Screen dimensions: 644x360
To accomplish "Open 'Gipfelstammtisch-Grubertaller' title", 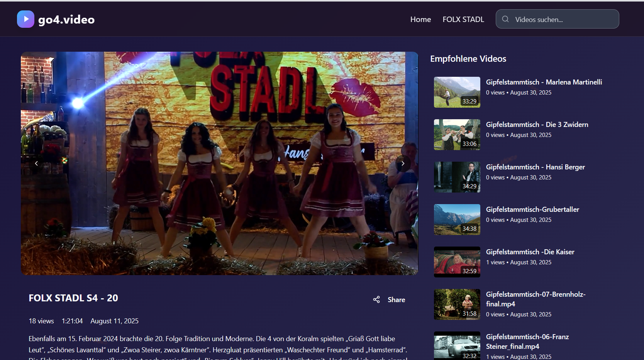I will point(532,210).
